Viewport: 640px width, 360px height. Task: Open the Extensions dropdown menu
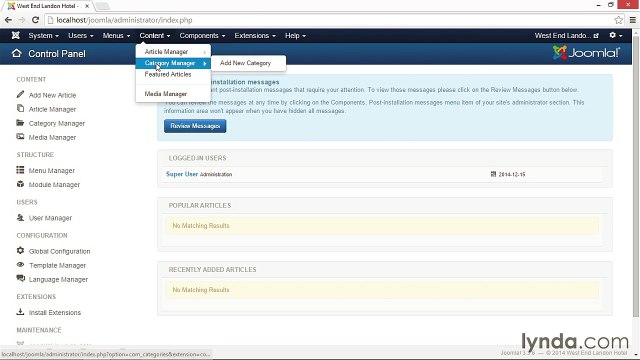coord(255,36)
